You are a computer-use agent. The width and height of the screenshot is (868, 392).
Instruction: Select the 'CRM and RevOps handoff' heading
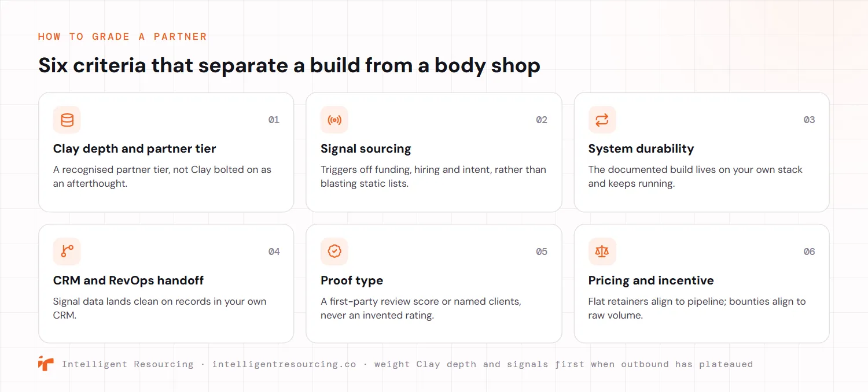tap(128, 280)
